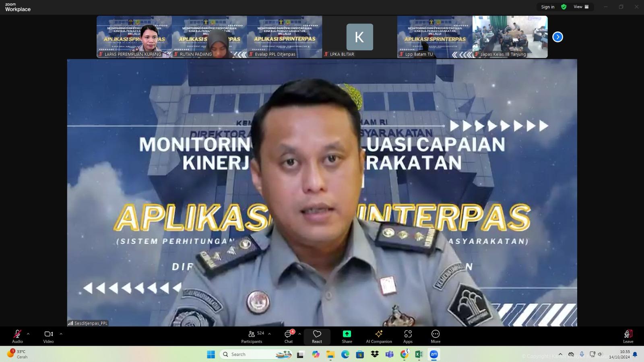Expand the video options caret
This screenshot has height=362, width=644.
point(61,334)
